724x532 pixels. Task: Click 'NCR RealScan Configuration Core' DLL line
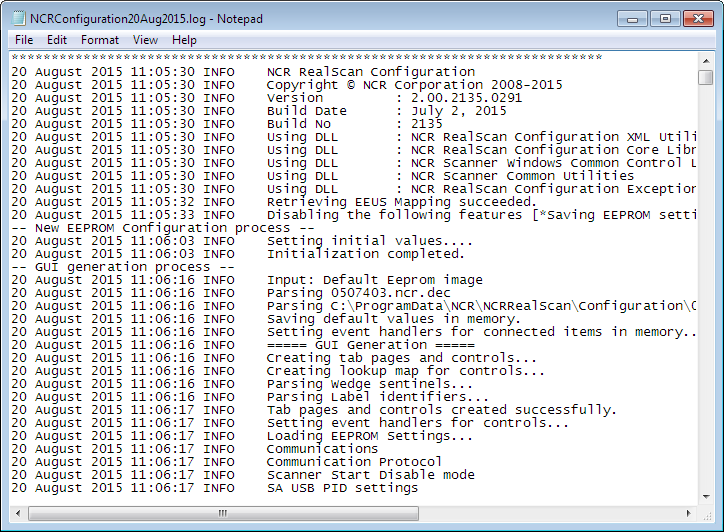click(x=554, y=150)
